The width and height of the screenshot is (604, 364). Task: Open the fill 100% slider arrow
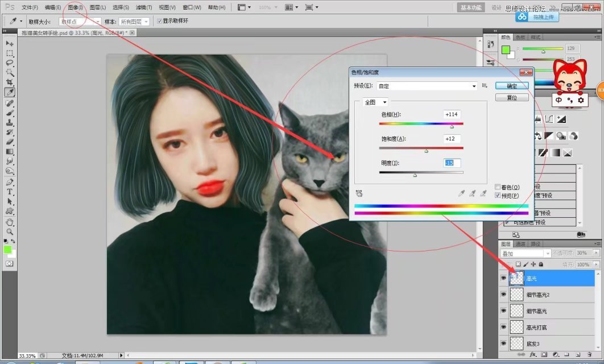596,264
